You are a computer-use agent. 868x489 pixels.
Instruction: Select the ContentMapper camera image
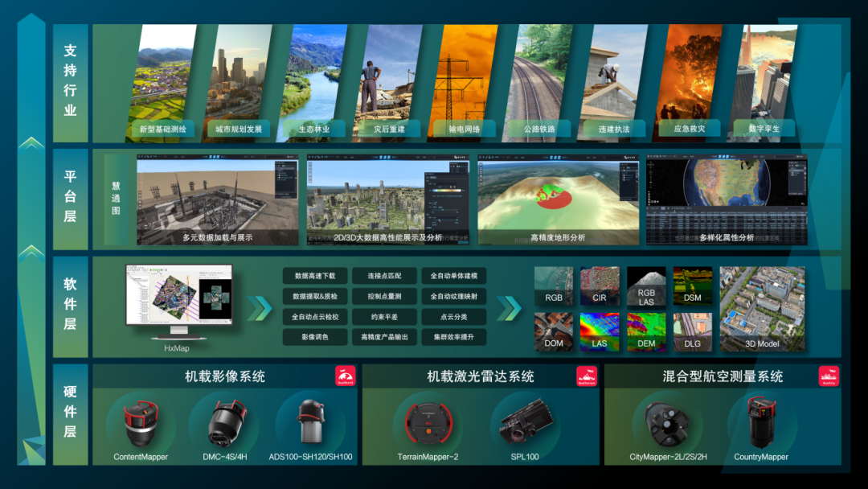tap(141, 423)
